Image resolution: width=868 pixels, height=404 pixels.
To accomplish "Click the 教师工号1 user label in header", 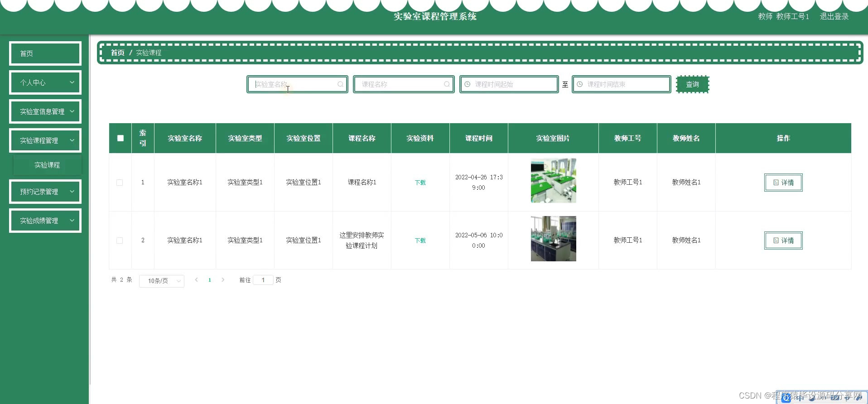I will (x=792, y=16).
